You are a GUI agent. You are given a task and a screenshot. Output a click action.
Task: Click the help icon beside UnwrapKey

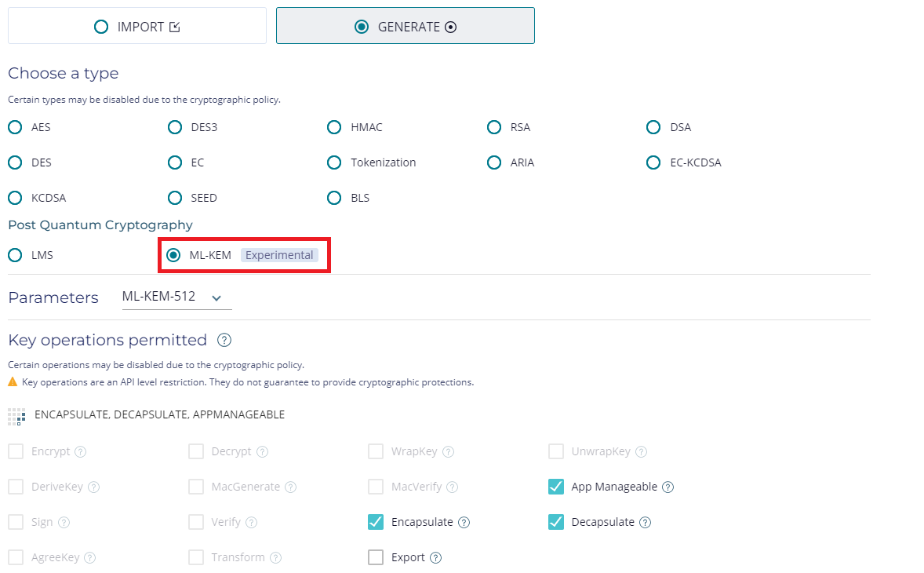[641, 451]
